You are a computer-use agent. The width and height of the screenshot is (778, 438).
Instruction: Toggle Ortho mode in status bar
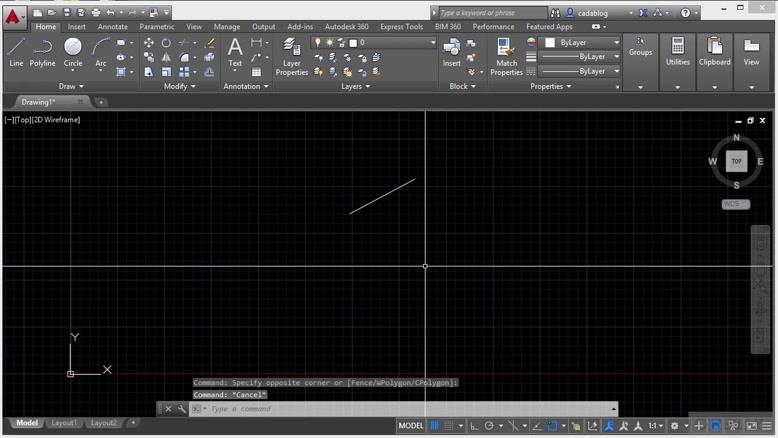point(474,426)
